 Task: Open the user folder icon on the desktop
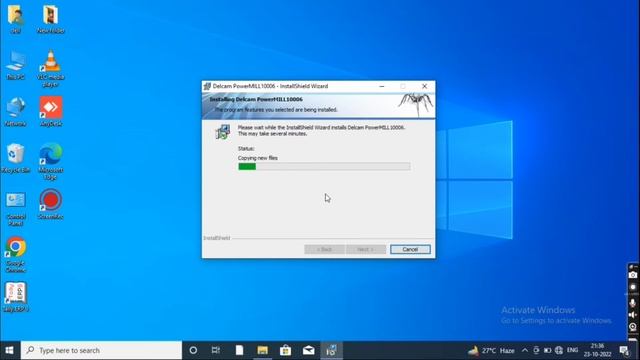pyautogui.click(x=16, y=18)
